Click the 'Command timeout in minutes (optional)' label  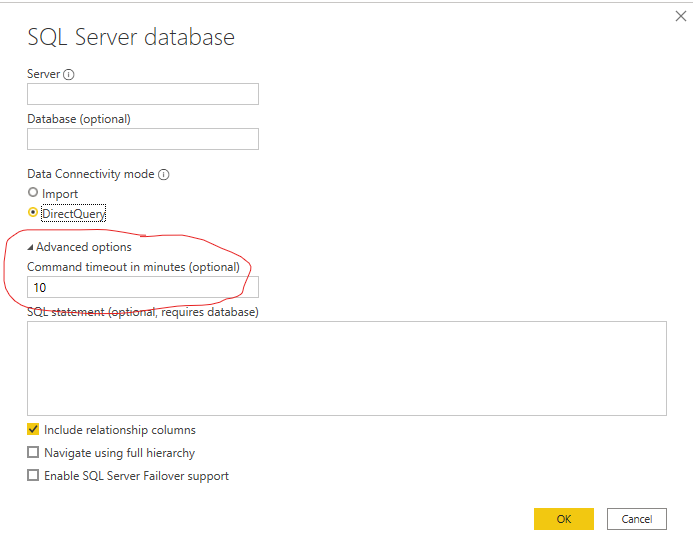coord(133,267)
